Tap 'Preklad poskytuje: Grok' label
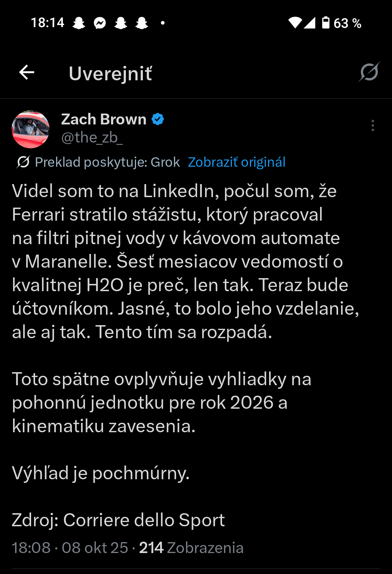 [107, 162]
